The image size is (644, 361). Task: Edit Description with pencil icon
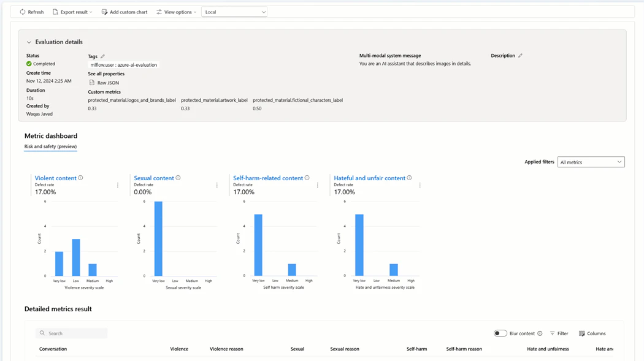pyautogui.click(x=520, y=55)
